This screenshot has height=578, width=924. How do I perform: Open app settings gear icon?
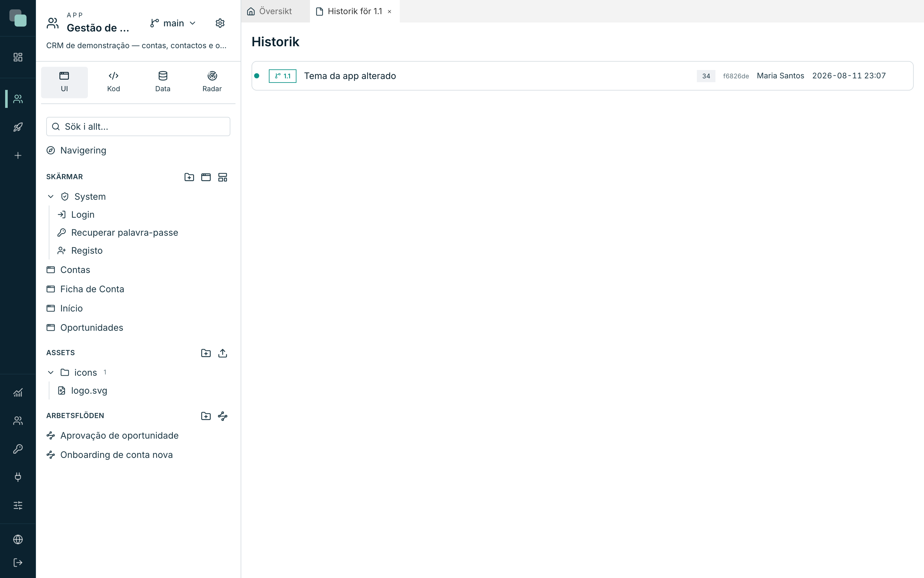[x=220, y=23]
